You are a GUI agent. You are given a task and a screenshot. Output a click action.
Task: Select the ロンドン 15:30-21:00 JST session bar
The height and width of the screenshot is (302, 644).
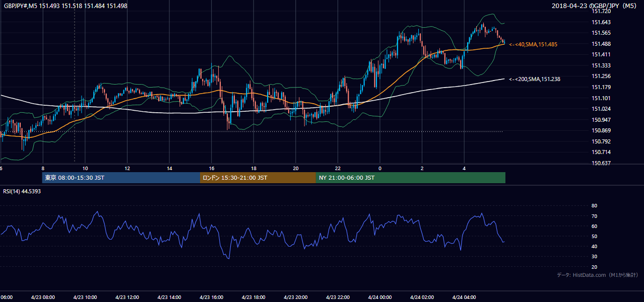tap(258, 178)
